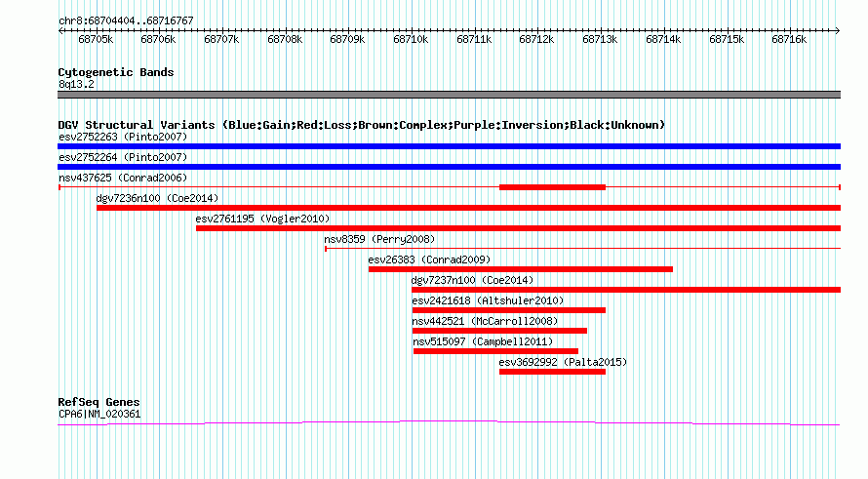Click the 8q13.2 cytogenetic band label
Image resolution: width=868 pixels, height=479 pixels.
(x=76, y=84)
